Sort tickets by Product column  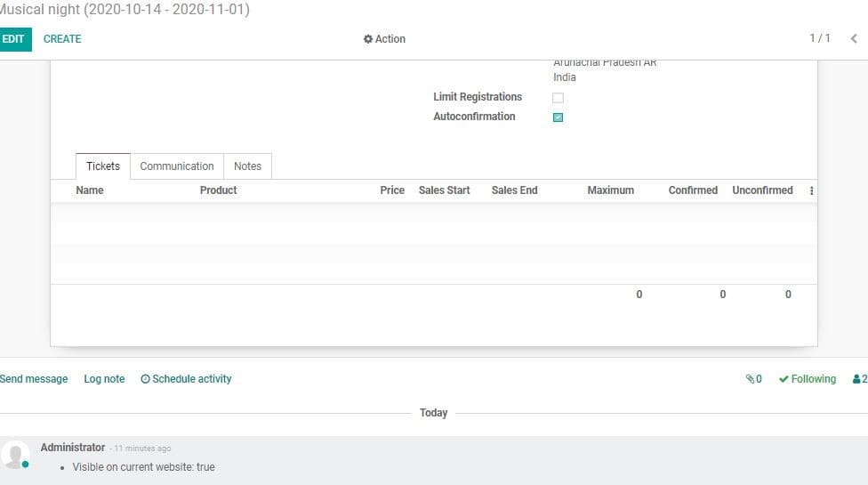[218, 190]
